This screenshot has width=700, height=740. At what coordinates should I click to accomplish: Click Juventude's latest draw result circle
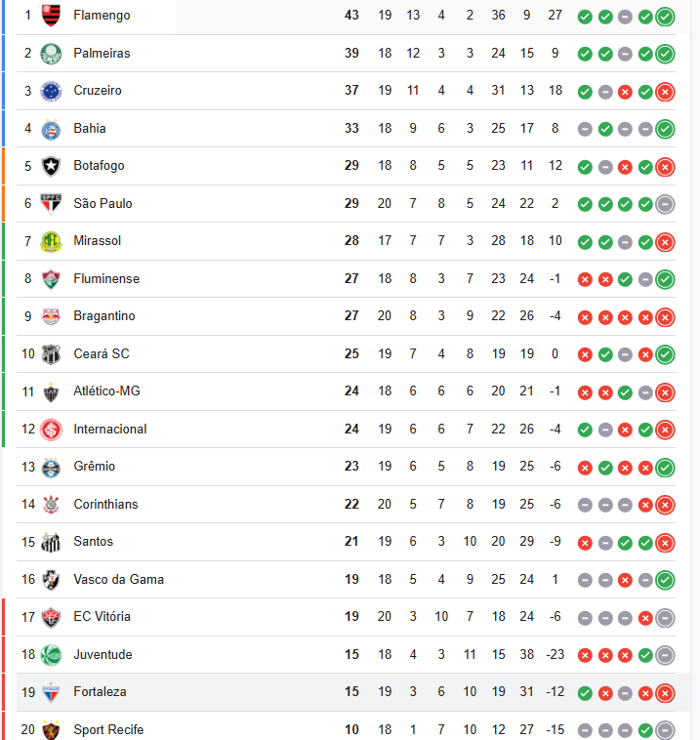(665, 655)
